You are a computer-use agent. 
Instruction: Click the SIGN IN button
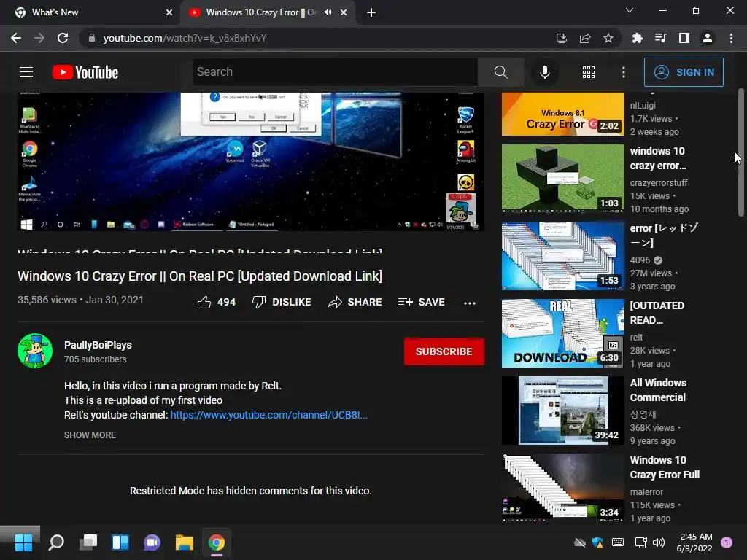[x=684, y=72]
